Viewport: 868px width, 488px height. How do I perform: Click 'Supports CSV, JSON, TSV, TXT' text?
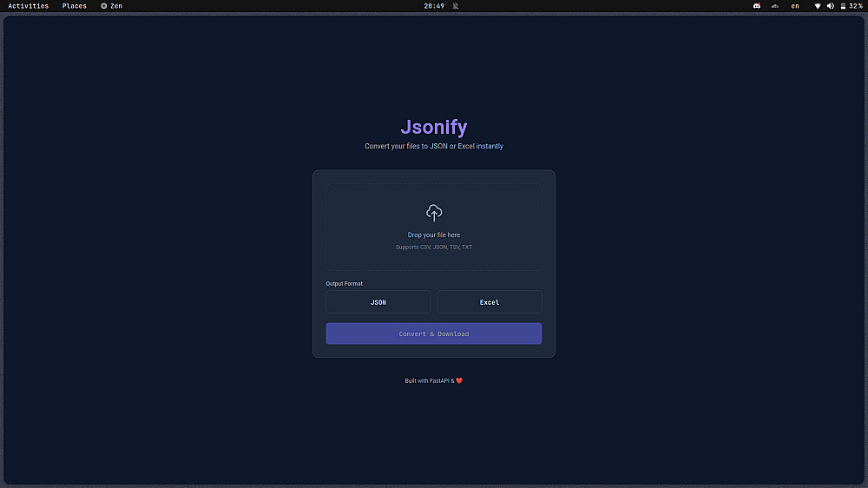[x=434, y=247]
